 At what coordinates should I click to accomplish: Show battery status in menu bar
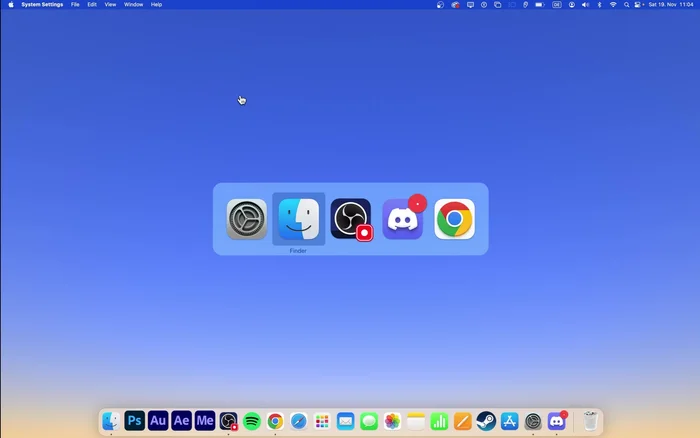point(540,4)
